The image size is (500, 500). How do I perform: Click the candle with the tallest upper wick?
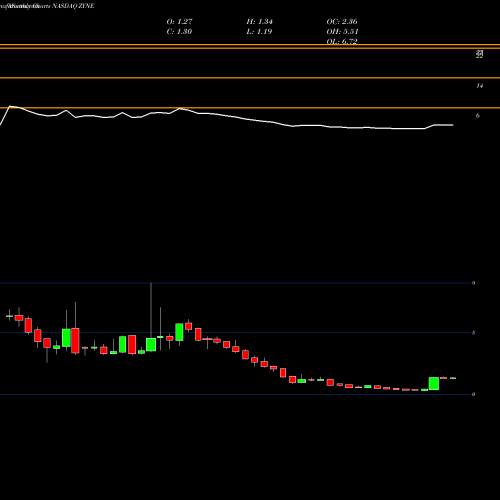click(151, 345)
